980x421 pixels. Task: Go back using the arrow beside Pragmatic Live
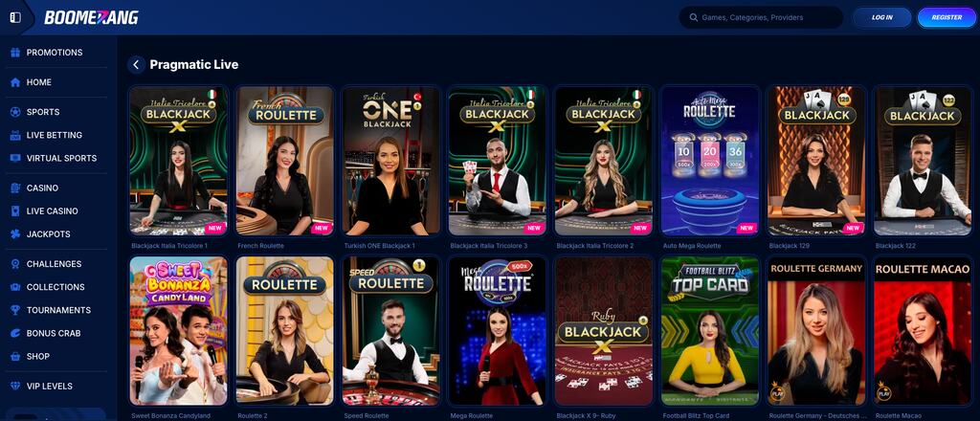[136, 64]
